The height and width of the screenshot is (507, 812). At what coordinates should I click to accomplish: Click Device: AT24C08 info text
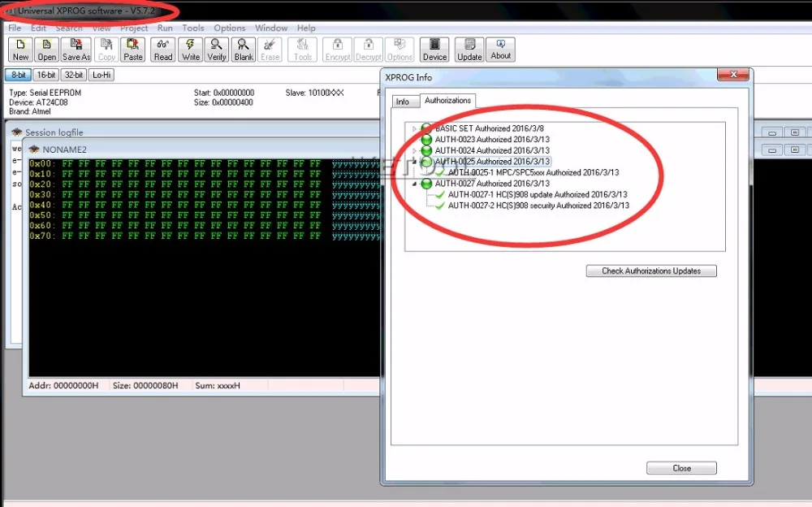coord(38,102)
